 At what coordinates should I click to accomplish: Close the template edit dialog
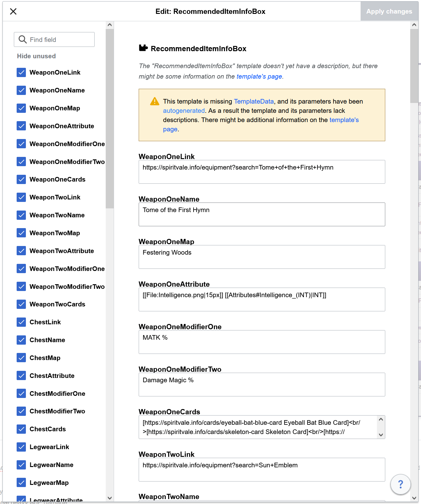pos(13,11)
